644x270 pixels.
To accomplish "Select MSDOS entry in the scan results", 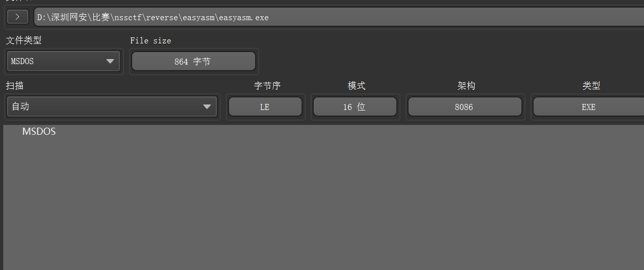I will coord(39,132).
